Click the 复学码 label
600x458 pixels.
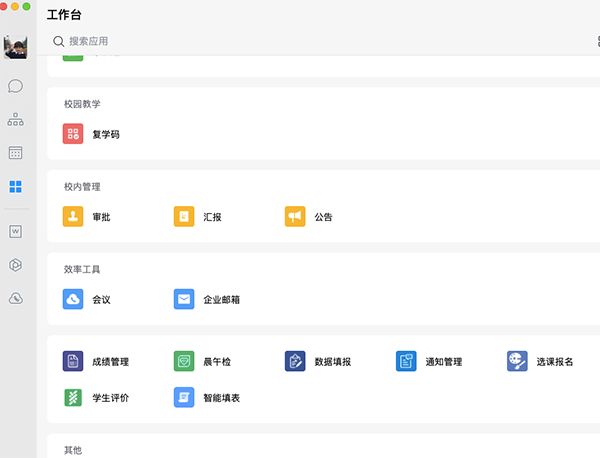(106, 134)
